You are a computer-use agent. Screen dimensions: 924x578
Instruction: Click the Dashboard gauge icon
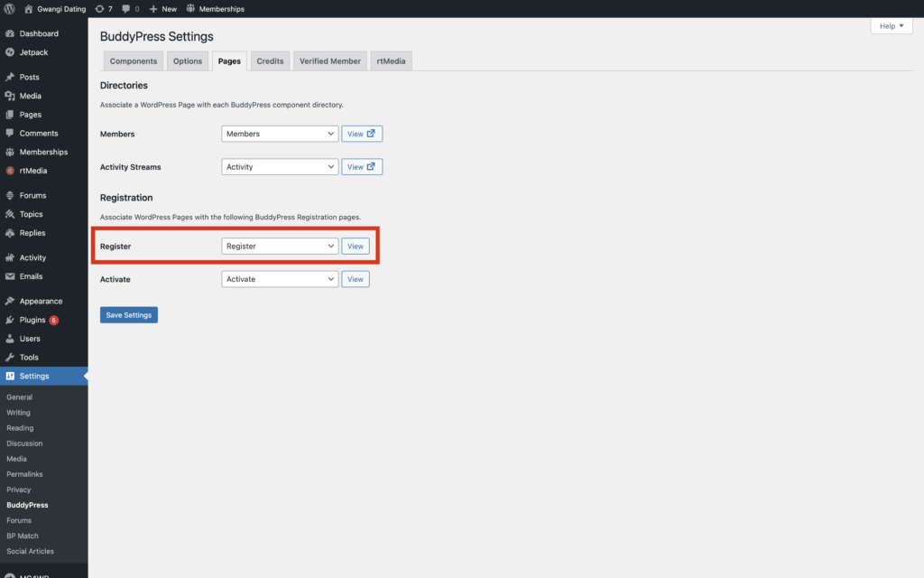[10, 33]
